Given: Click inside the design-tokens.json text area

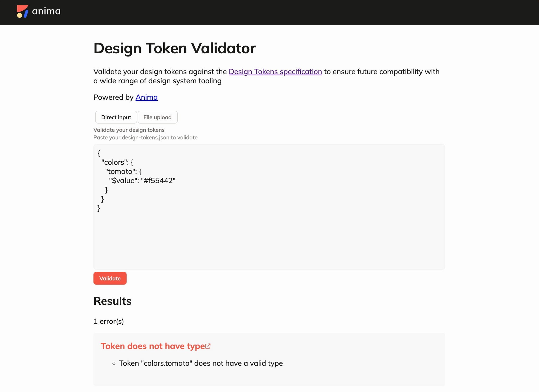Looking at the screenshot, I should click(x=269, y=234).
